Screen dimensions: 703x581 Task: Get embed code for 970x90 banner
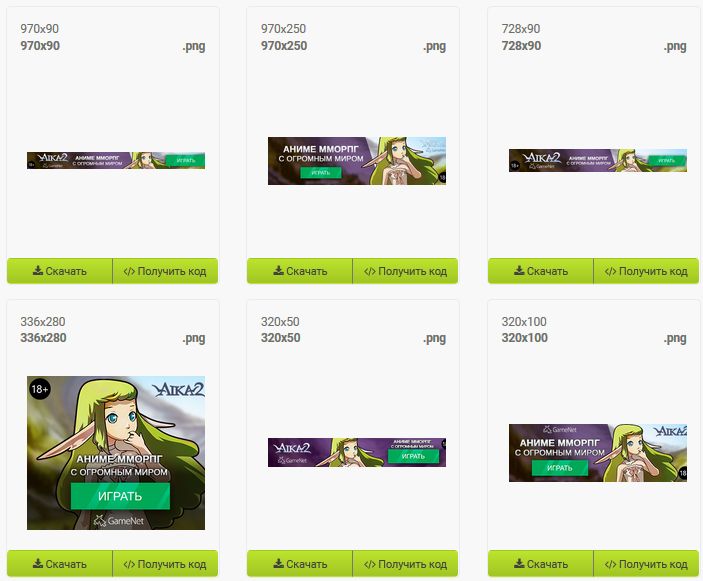tap(165, 271)
